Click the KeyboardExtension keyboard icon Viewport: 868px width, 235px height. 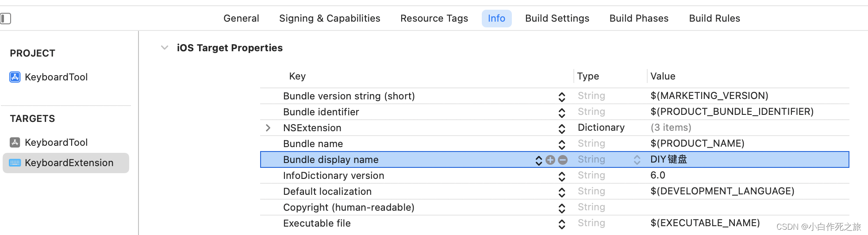pyautogui.click(x=15, y=163)
